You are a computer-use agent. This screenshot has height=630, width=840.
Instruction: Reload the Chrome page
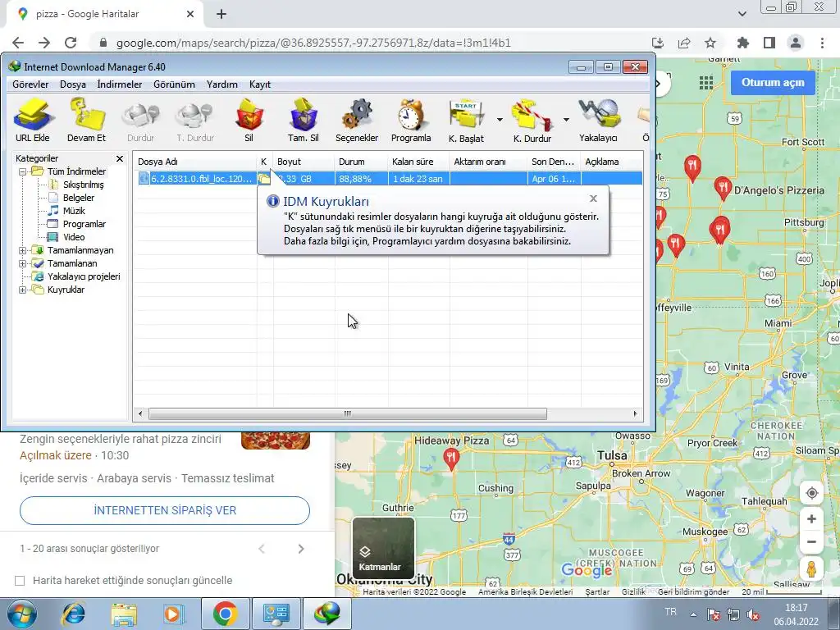coord(71,43)
